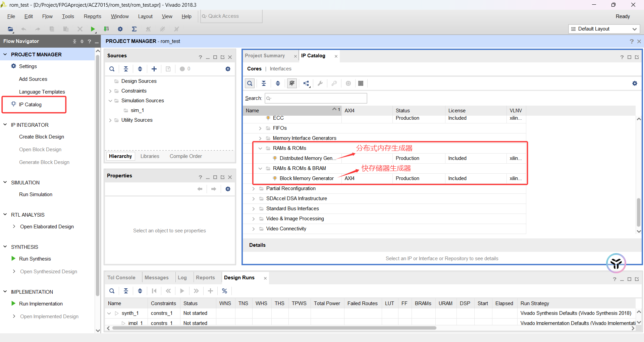The width and height of the screenshot is (644, 342).
Task: Toggle group by taxonomy icon in IP Catalog
Action: click(x=292, y=83)
